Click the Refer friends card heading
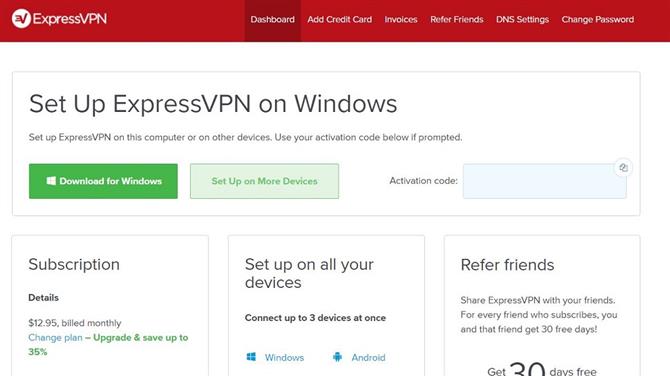The width and height of the screenshot is (670, 376). 507,265
